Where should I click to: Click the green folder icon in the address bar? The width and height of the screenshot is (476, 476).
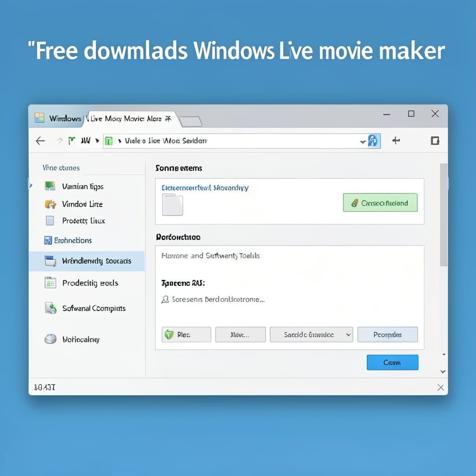pyautogui.click(x=109, y=141)
